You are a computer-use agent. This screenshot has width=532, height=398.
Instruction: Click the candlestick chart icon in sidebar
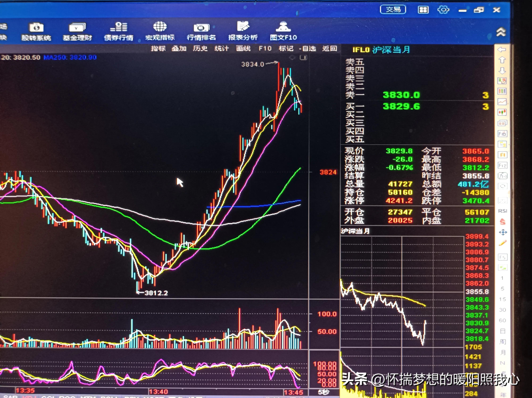point(502,112)
